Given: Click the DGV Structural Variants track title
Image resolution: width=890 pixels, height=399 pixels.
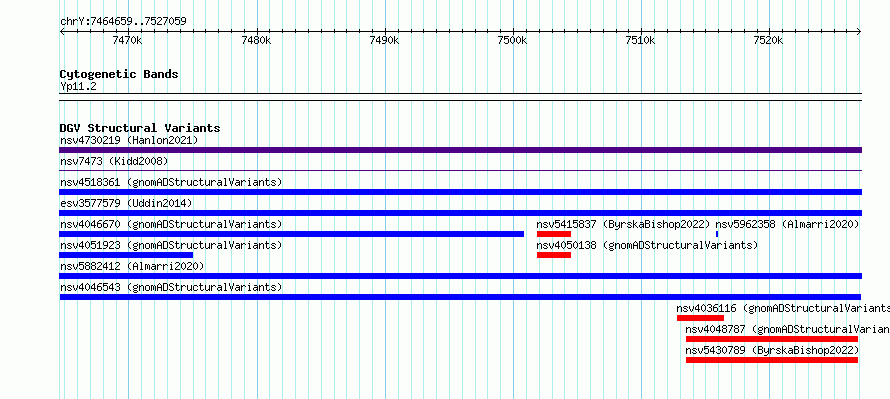Looking at the screenshot, I should click(140, 128).
